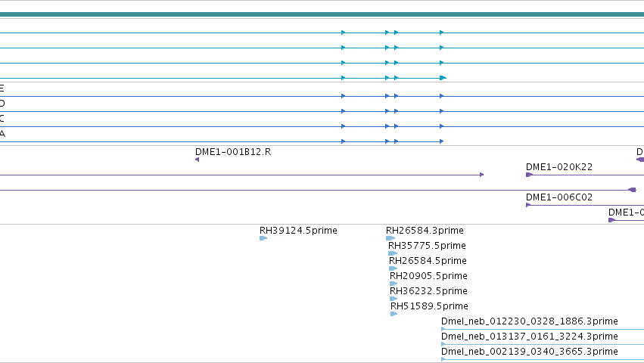Click the DME1-020K22 purple start glyph
The width and height of the screenshot is (644, 363).
point(529,175)
